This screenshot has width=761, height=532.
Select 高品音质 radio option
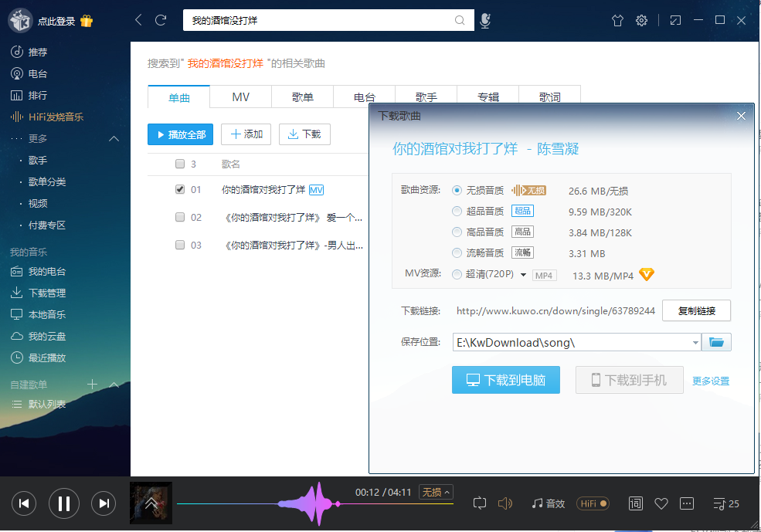click(457, 232)
